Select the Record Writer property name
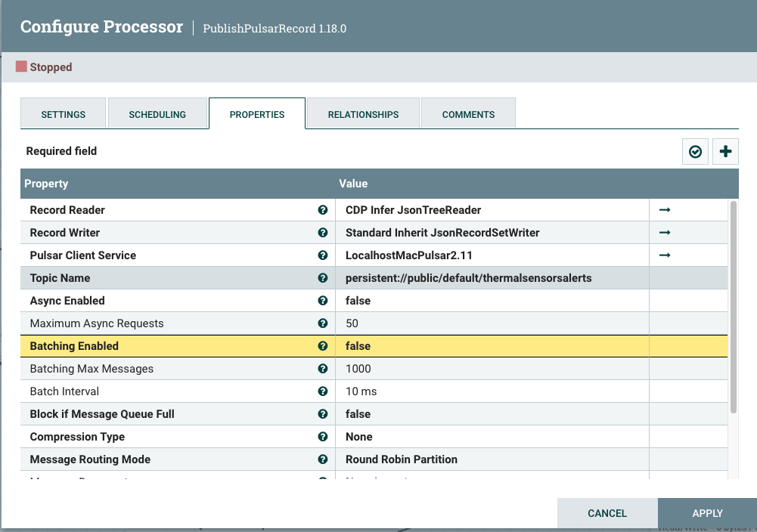The width and height of the screenshot is (757, 532). (65, 233)
